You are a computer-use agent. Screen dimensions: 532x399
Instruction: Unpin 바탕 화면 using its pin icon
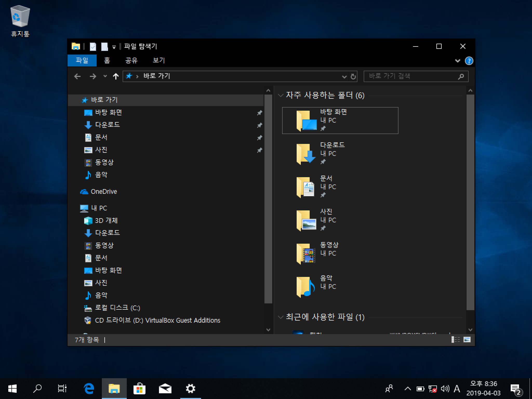(259, 113)
